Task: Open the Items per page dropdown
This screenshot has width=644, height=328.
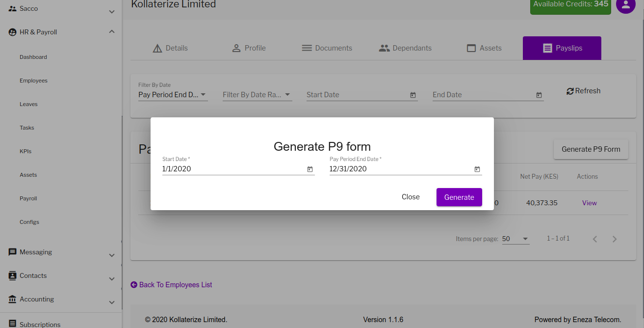Action: (x=515, y=239)
